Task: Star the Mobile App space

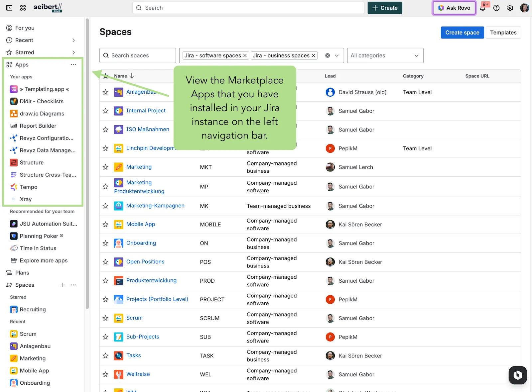Action: point(105,224)
